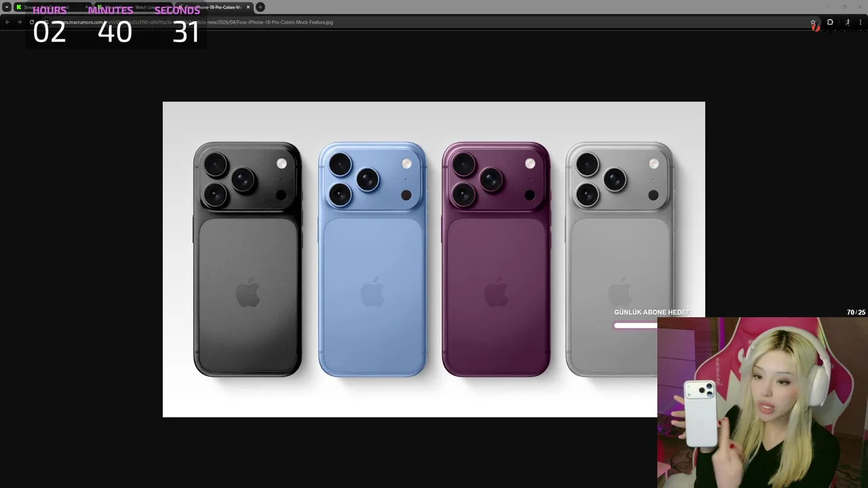Click the black iPhone in the image
The width and height of the screenshot is (868, 488).
248,259
